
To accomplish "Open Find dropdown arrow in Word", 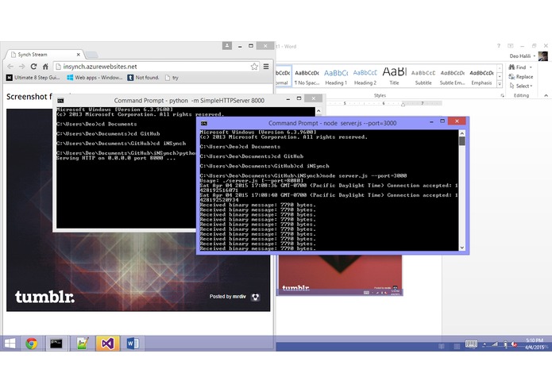I will click(531, 67).
